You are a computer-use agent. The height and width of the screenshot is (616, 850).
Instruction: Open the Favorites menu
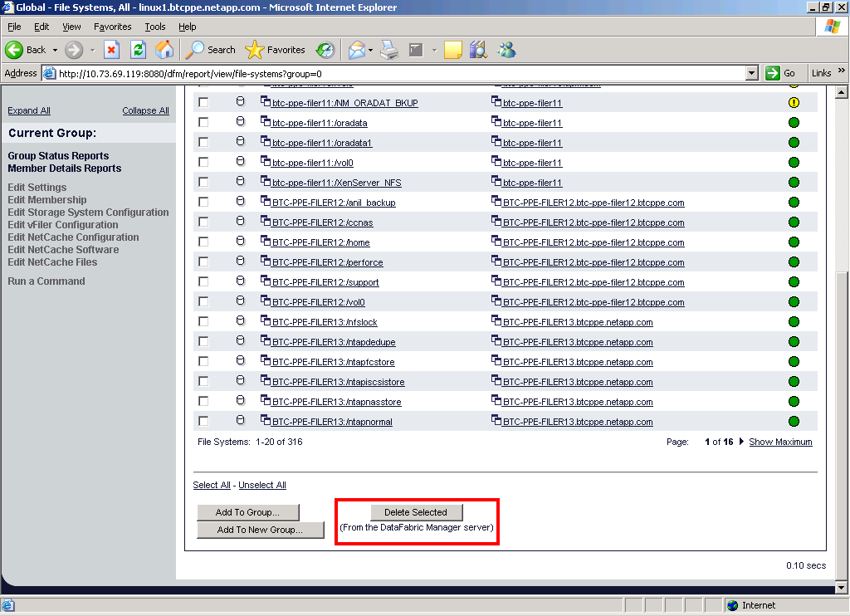(112, 27)
